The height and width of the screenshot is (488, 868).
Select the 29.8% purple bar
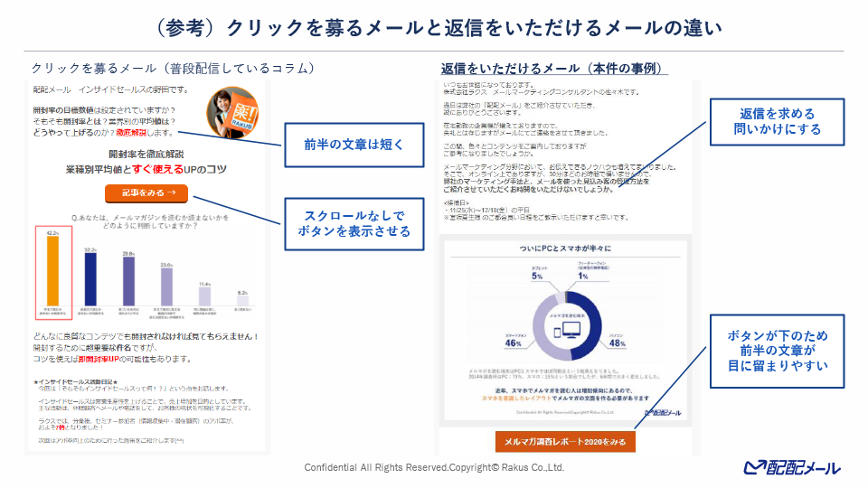tap(128, 280)
